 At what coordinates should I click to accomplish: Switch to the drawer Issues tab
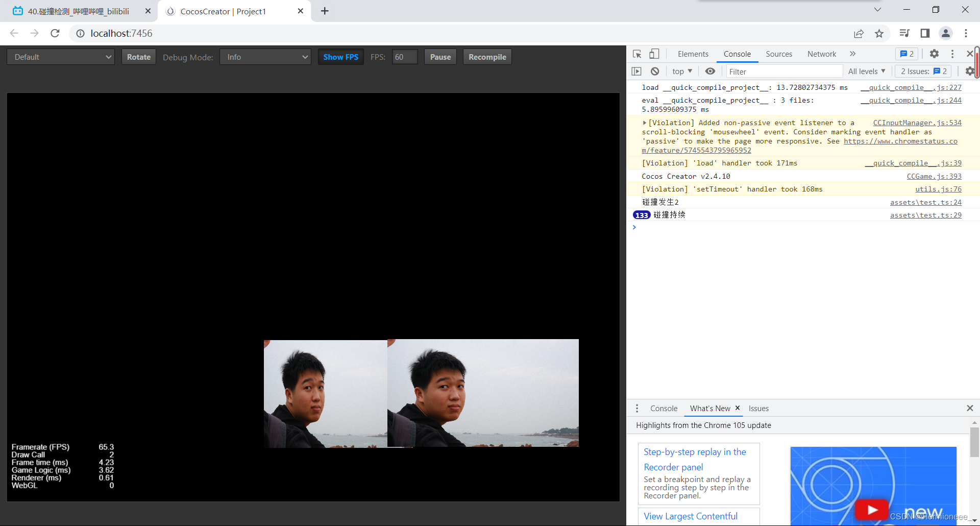pyautogui.click(x=758, y=408)
